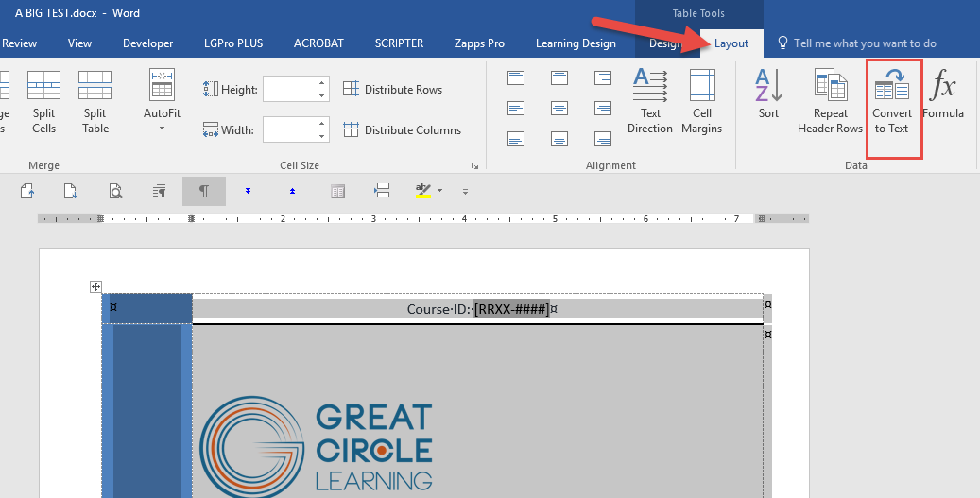Open the ACROBAT tab
This screenshot has width=980, height=498.
pyautogui.click(x=318, y=43)
